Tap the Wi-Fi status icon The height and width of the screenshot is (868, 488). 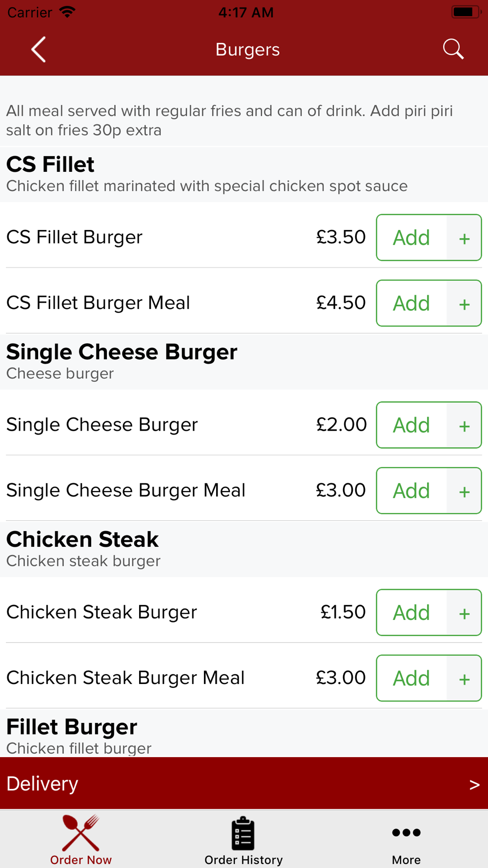coord(67,12)
